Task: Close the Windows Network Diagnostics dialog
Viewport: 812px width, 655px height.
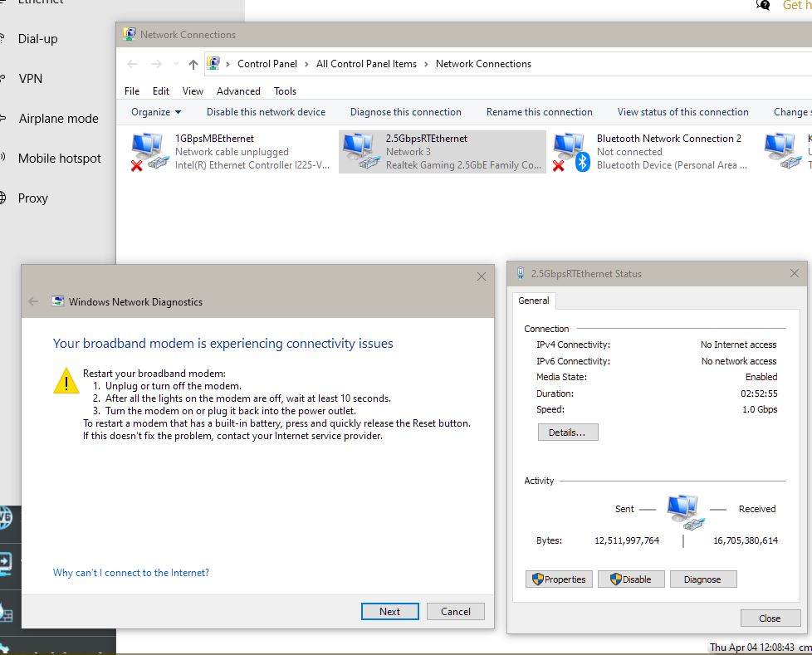Action: 482,276
